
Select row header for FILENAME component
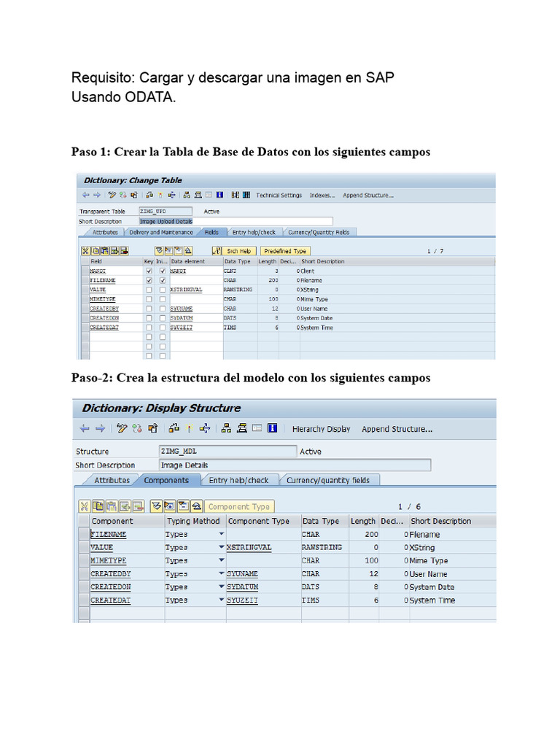click(84, 534)
